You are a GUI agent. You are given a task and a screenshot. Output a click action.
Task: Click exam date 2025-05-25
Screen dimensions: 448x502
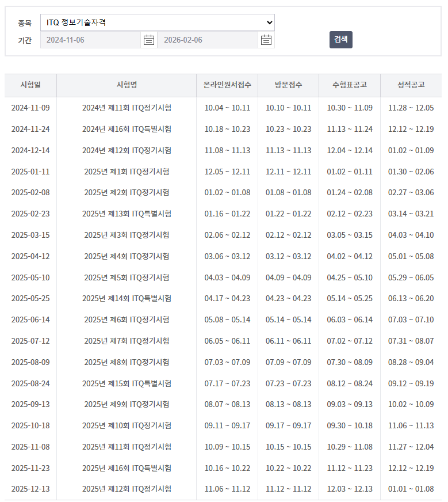[30, 298]
